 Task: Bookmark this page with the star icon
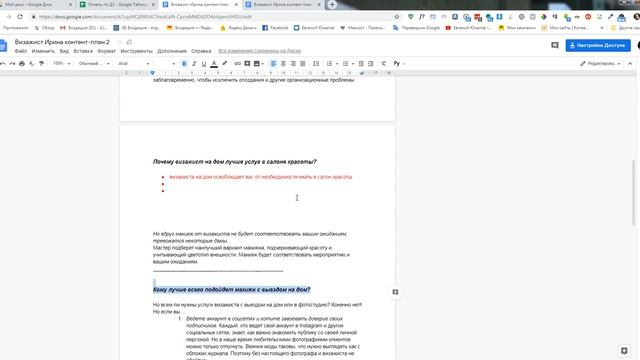click(x=397, y=17)
